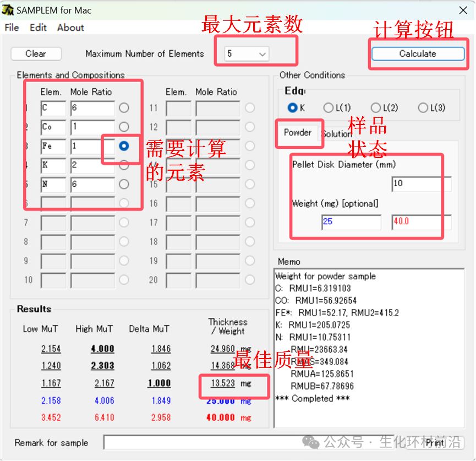Viewport: 476px width, 461px height.
Task: Close the SAMPLEM window
Action: 463,10
